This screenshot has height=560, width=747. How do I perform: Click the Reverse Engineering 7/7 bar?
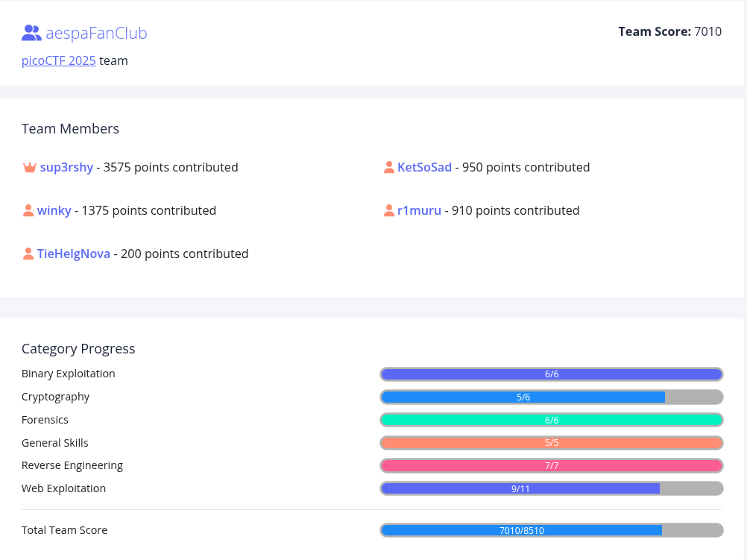[x=551, y=466]
